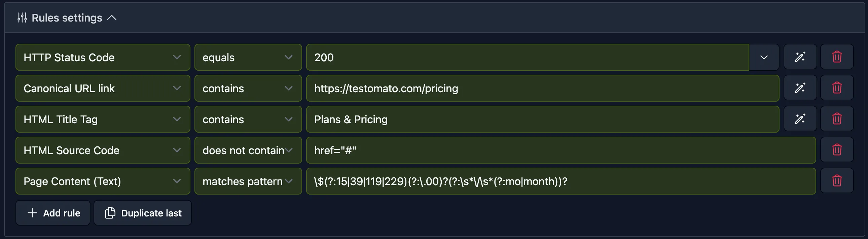Click the Add rule button
Image resolution: width=868 pixels, height=239 pixels.
(x=52, y=213)
